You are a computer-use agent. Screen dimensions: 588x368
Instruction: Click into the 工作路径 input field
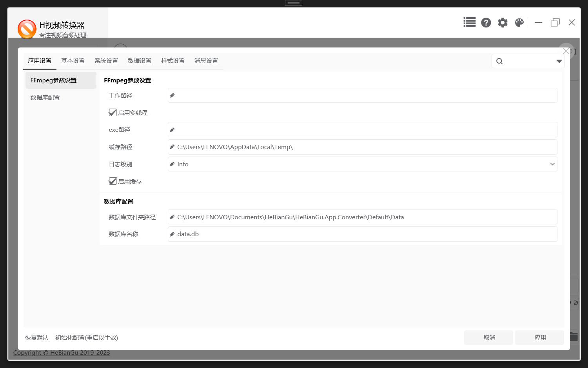coord(363,95)
